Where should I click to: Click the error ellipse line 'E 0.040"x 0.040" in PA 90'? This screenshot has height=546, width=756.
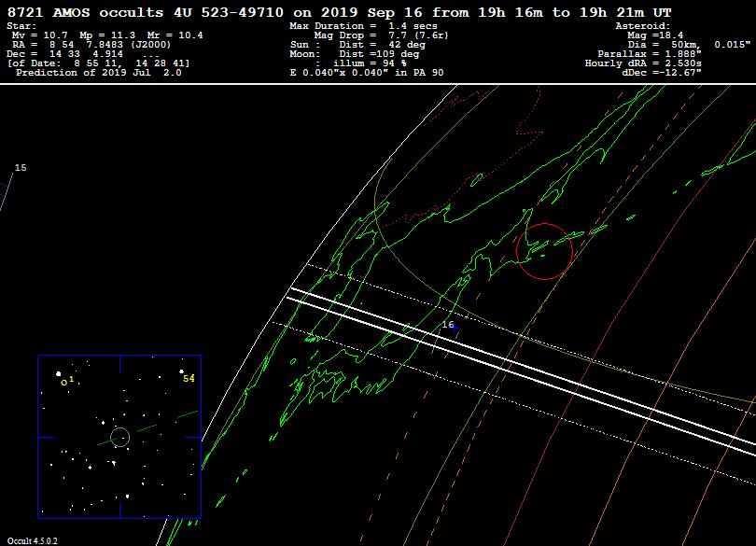pos(367,73)
